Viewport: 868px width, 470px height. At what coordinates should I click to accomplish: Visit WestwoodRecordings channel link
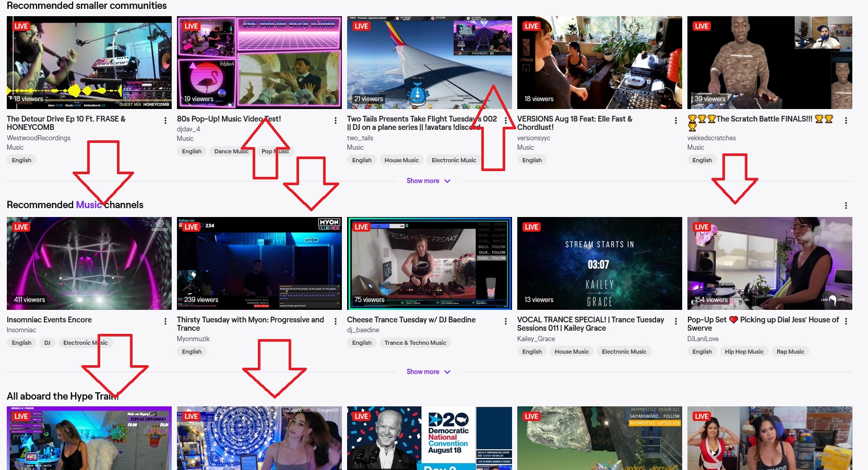39,138
